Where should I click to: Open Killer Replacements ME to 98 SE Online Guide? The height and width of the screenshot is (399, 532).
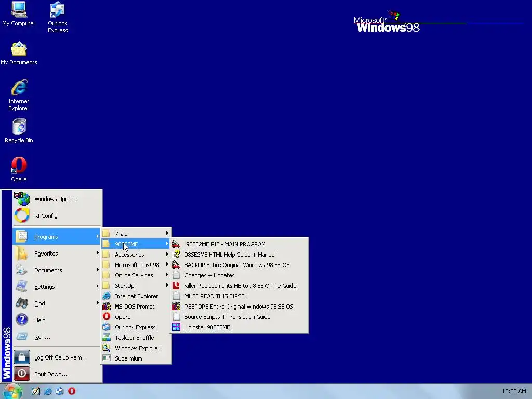pyautogui.click(x=239, y=286)
